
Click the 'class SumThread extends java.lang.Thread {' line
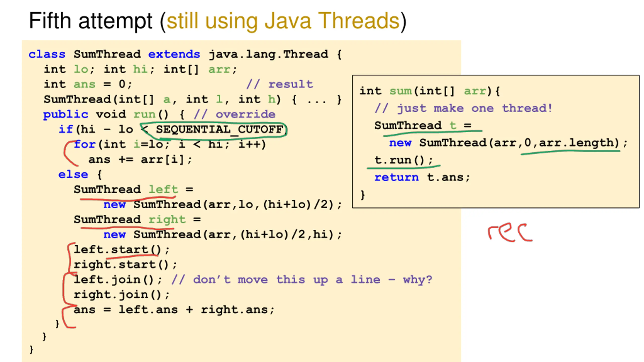click(x=185, y=54)
